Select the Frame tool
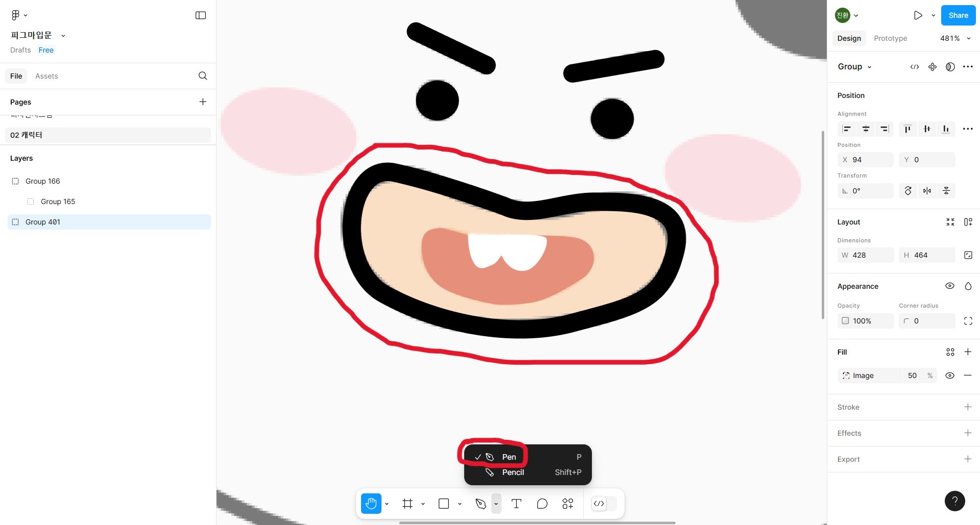The image size is (980, 525). [x=408, y=504]
